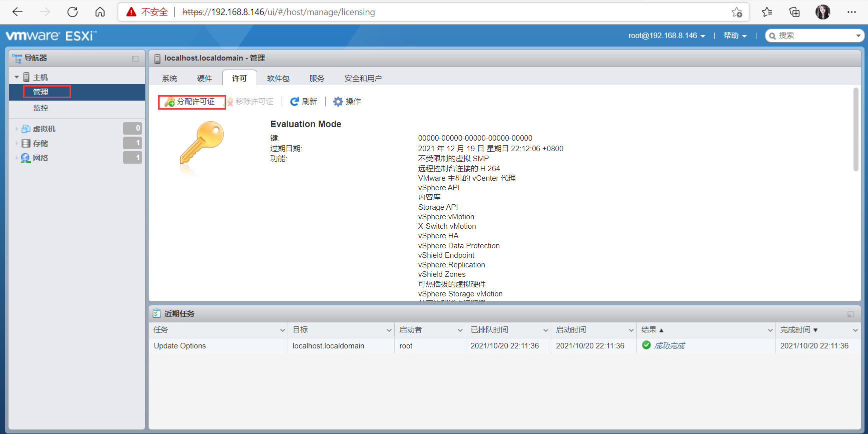Image resolution: width=868 pixels, height=434 pixels.
Task: Click 分配许可证 assign license button
Action: (x=190, y=102)
